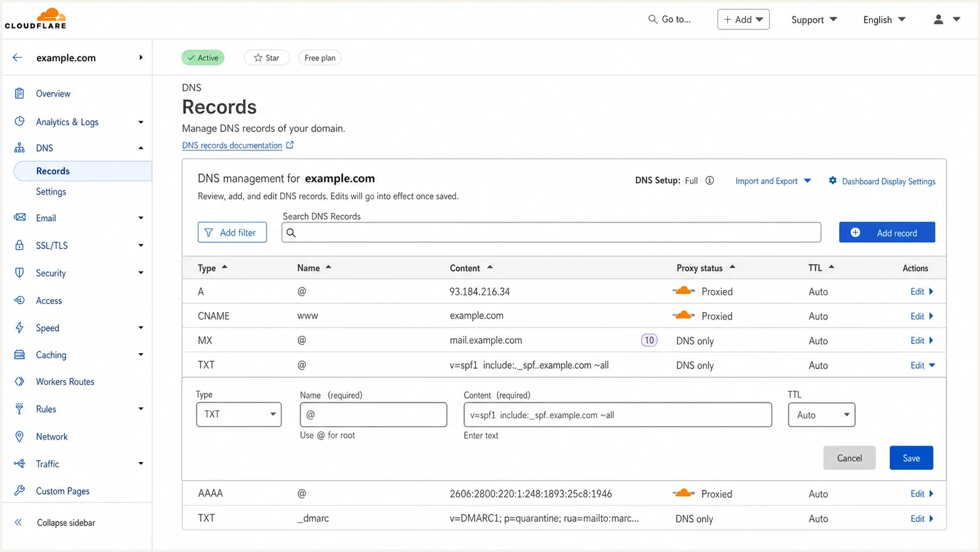
Task: Click the priority 10 badge on MX record
Action: point(649,340)
